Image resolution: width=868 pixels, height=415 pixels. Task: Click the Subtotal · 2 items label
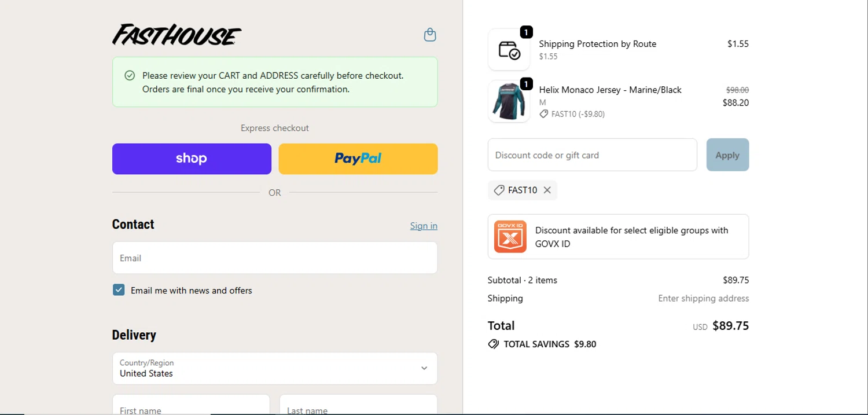point(522,280)
